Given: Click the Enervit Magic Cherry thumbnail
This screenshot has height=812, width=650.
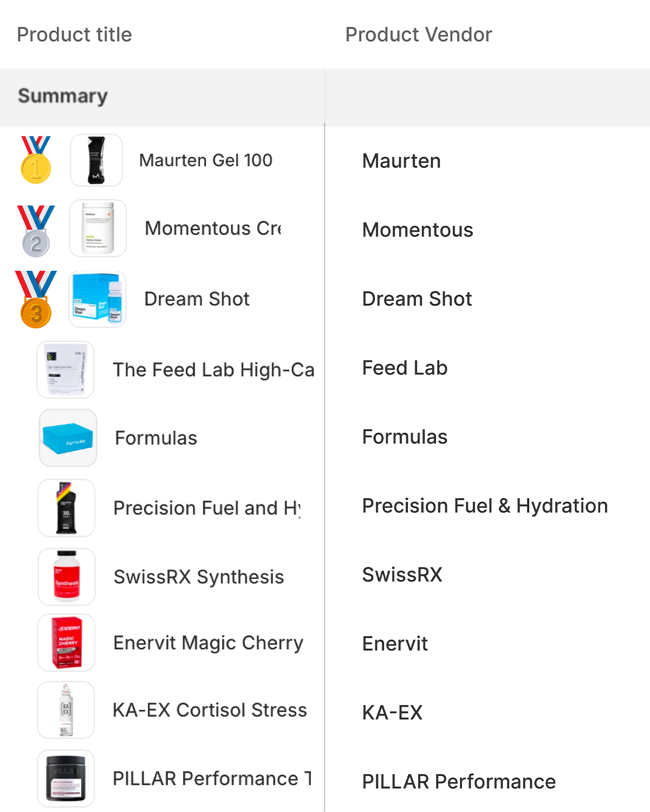Looking at the screenshot, I should pyautogui.click(x=67, y=643).
